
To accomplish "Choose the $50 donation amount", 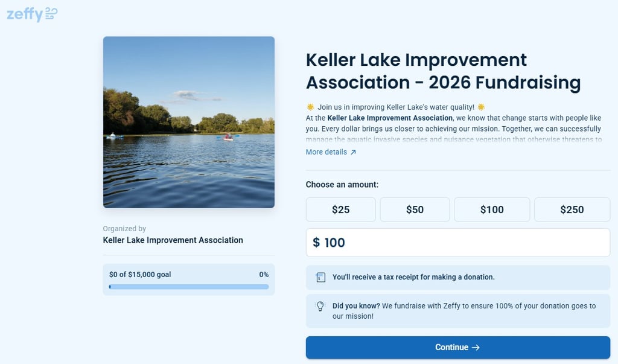I will point(415,209).
